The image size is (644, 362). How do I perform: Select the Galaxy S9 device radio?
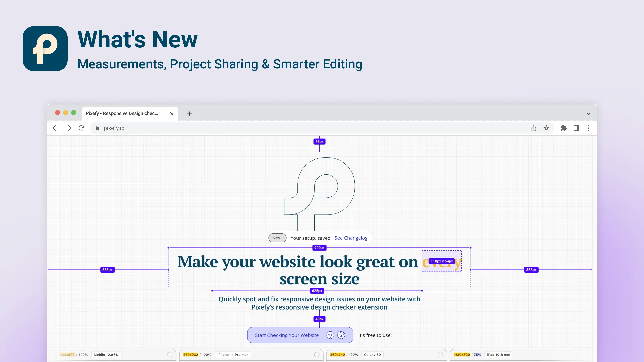coord(440,355)
